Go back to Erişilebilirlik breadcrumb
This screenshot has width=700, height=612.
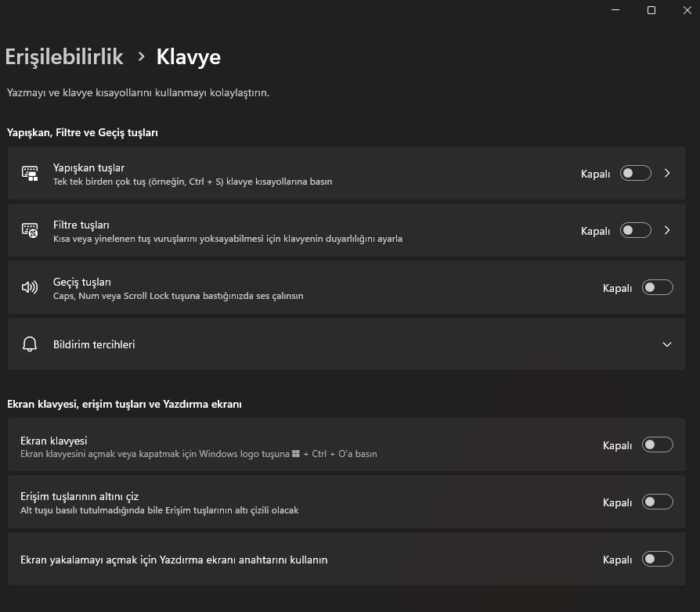pyautogui.click(x=64, y=56)
